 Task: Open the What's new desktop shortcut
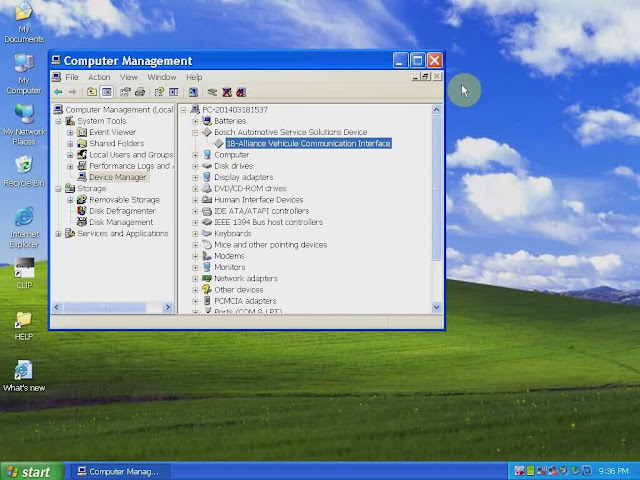pyautogui.click(x=24, y=376)
